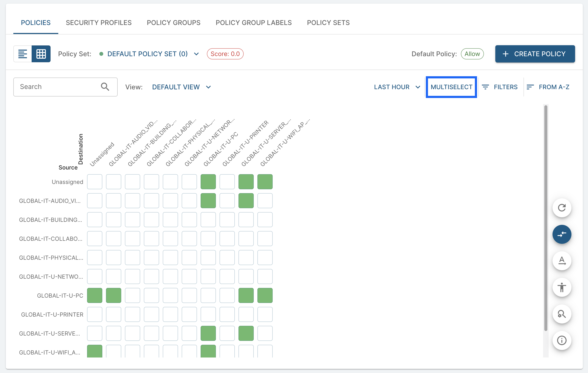Select green cell Unassigned to GLOBAL-IT-U-SERVER
This screenshot has width=588, height=373.
point(246,182)
